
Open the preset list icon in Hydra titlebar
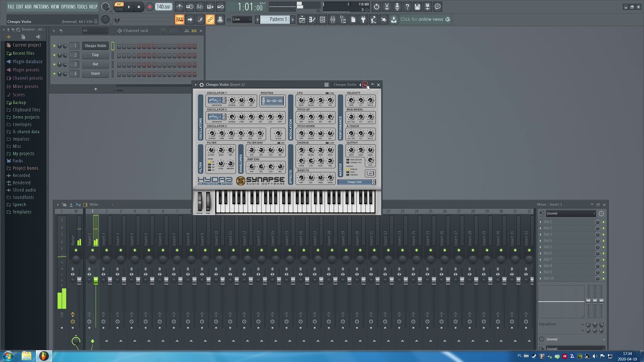(327, 84)
